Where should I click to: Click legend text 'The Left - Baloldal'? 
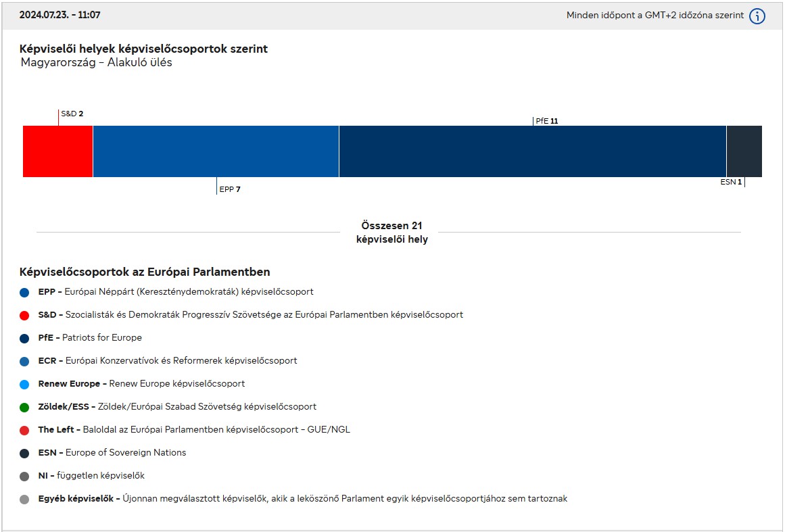[x=194, y=430]
